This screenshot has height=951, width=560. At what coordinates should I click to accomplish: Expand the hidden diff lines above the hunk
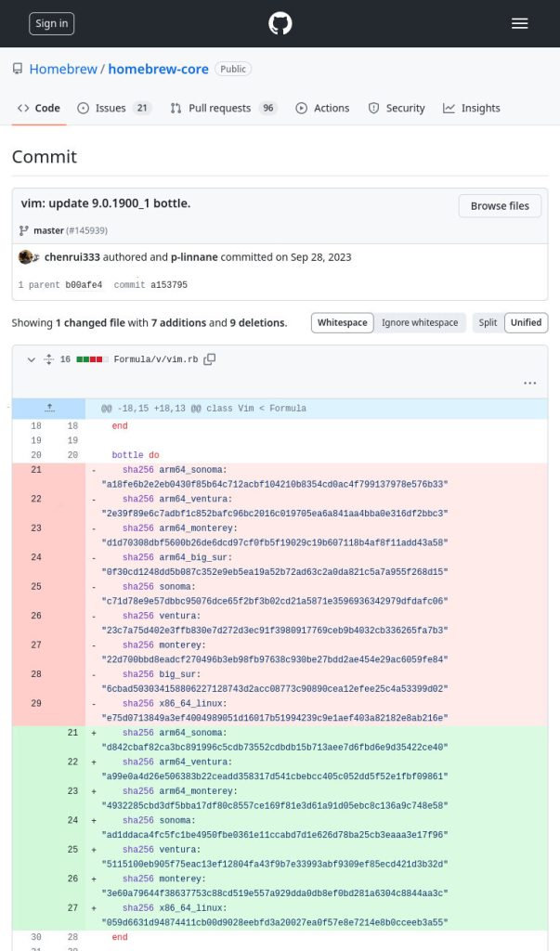point(50,408)
